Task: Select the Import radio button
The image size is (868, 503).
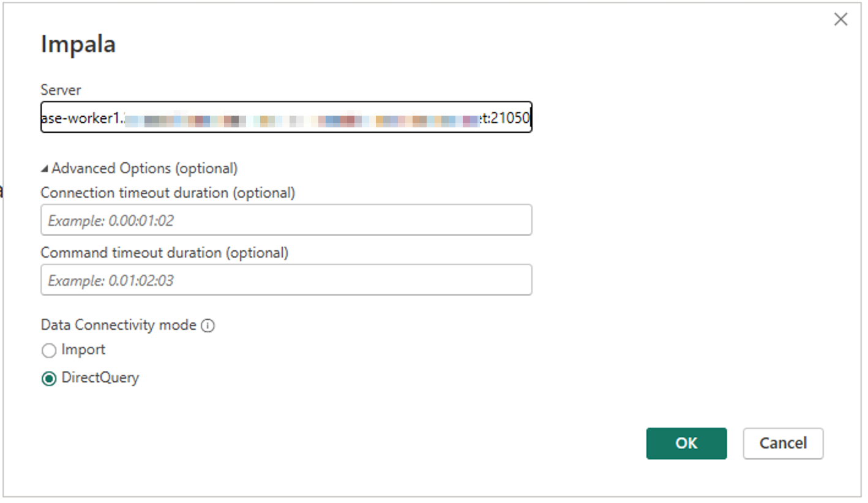Action: (48, 351)
